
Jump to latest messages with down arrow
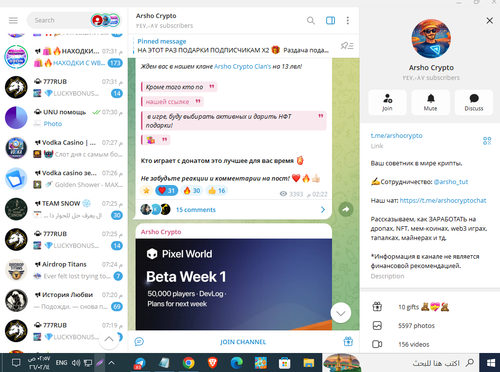[340, 313]
